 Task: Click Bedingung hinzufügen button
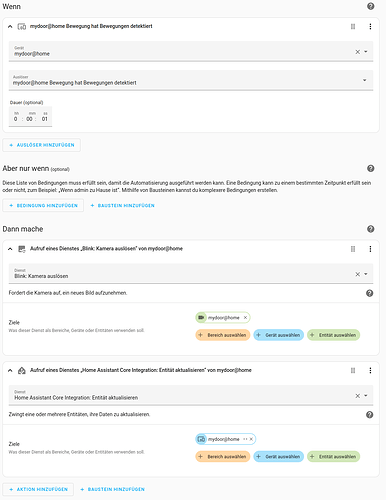(43, 205)
